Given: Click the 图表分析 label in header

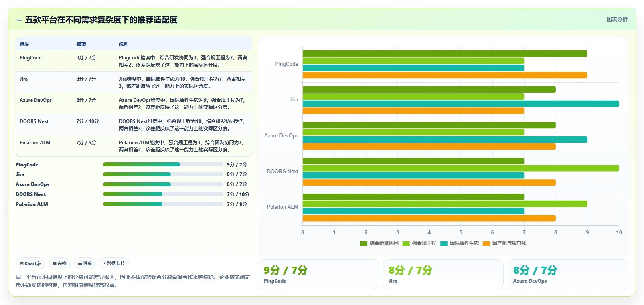Looking at the screenshot, I should click(617, 19).
